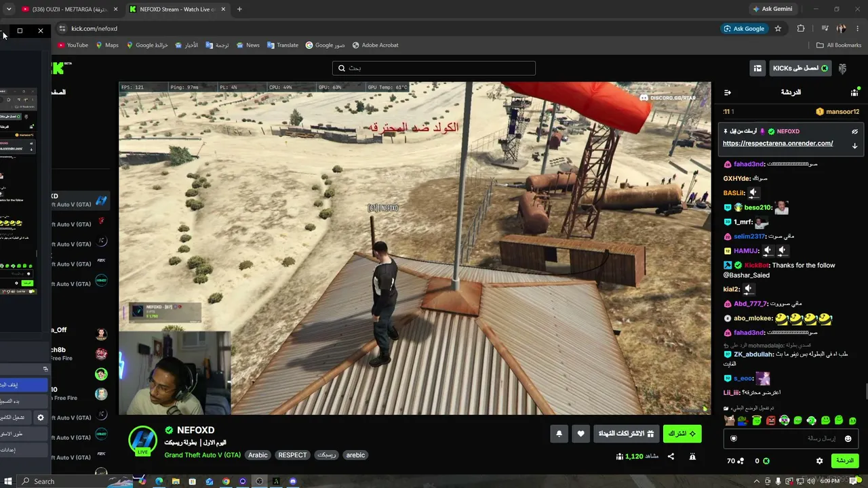Click the Kick search box
The height and width of the screenshot is (488, 868).
tap(434, 68)
